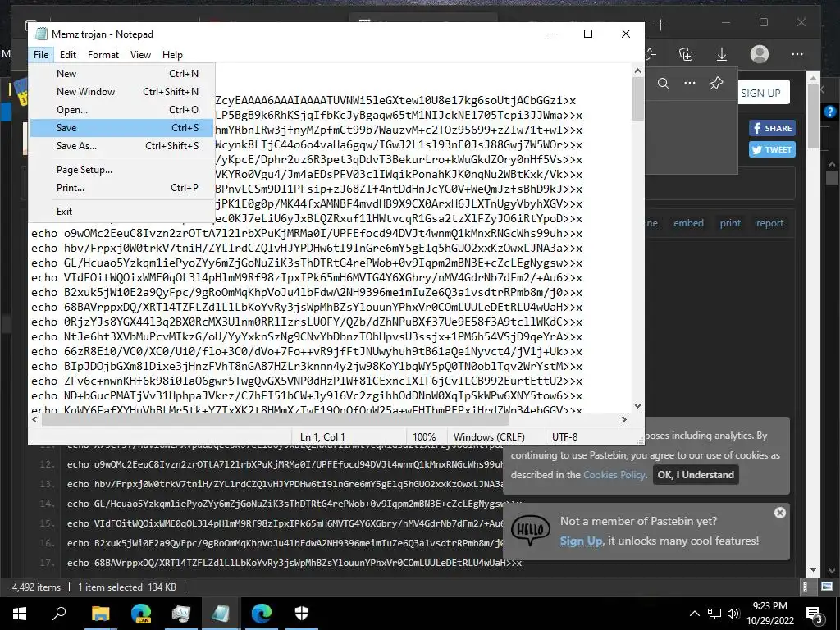Click the down arrow of Notepad's vertical scrollbar
840x630 pixels.
[637, 406]
